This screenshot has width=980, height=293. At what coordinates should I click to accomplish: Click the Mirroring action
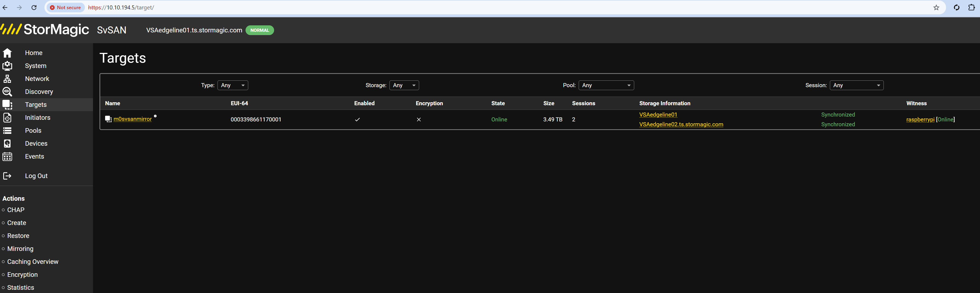pyautogui.click(x=20, y=249)
